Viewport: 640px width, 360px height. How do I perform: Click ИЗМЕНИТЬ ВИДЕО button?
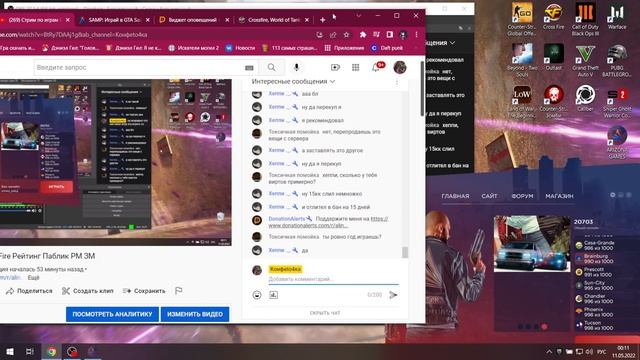click(x=195, y=314)
